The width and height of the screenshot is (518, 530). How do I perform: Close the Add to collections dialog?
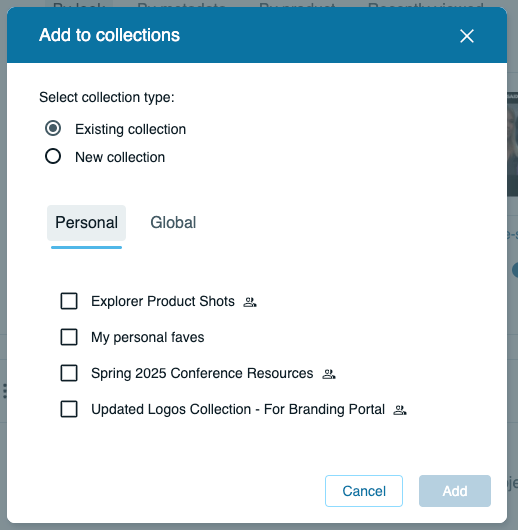click(467, 36)
